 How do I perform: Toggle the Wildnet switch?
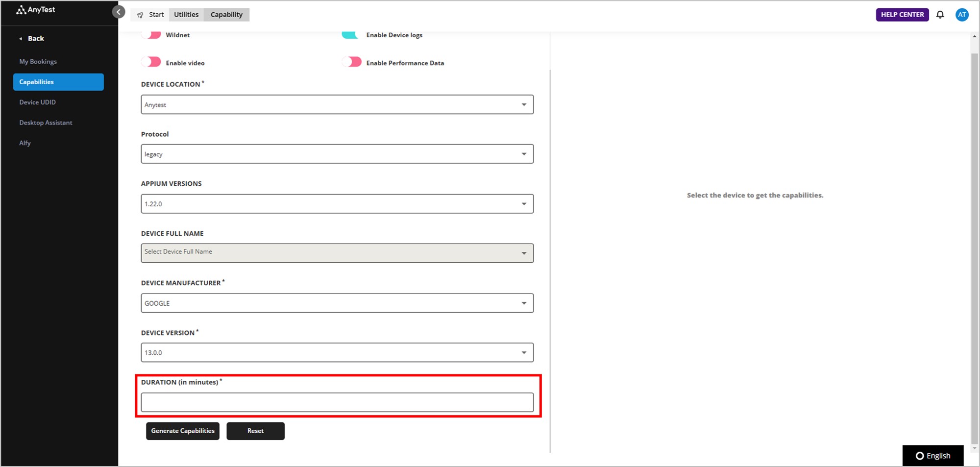click(x=151, y=35)
